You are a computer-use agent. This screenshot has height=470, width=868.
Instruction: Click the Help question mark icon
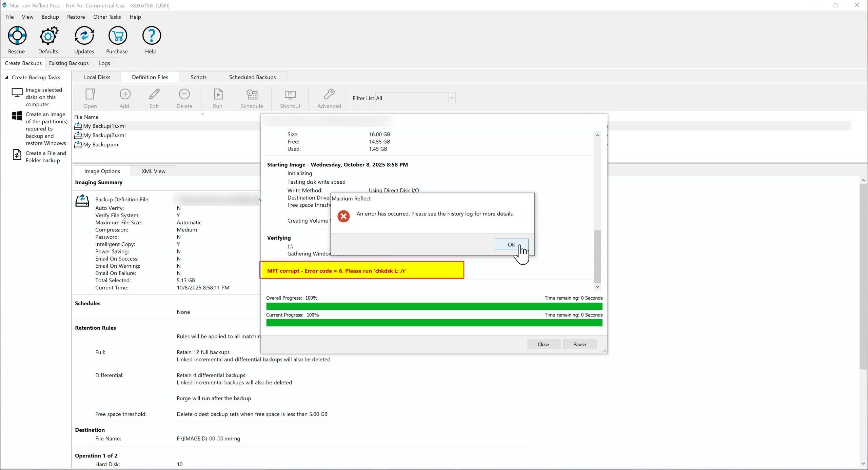click(151, 36)
